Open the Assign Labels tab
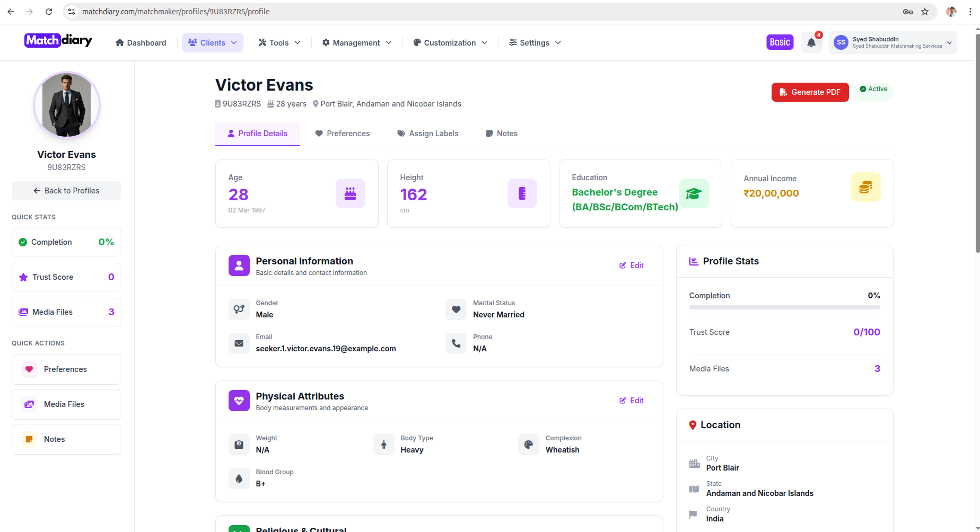Image resolution: width=980 pixels, height=532 pixels. [x=427, y=134]
